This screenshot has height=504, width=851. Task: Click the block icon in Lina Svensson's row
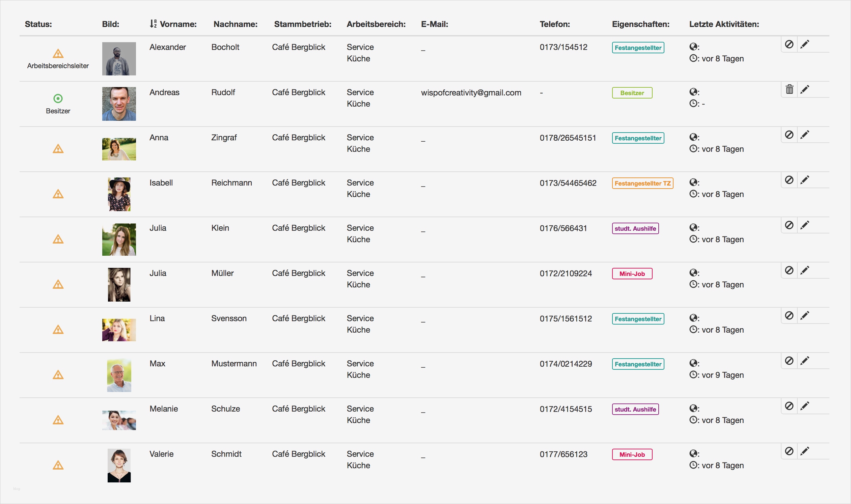click(x=789, y=315)
